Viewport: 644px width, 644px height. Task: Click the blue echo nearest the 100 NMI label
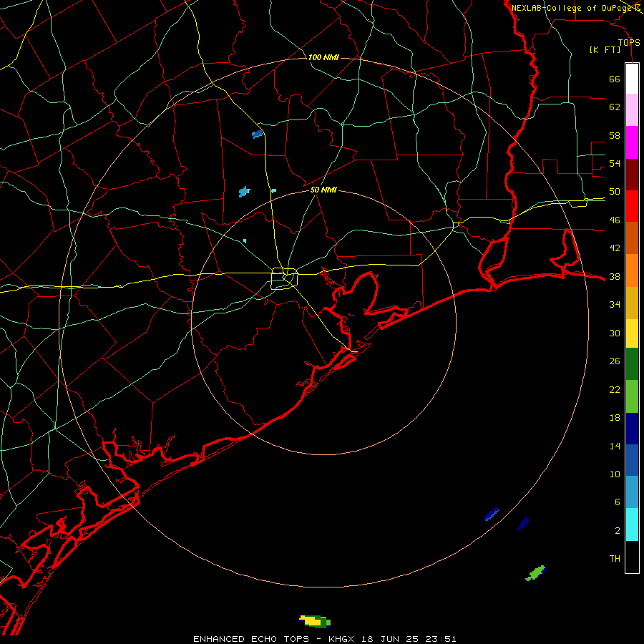pos(258,134)
